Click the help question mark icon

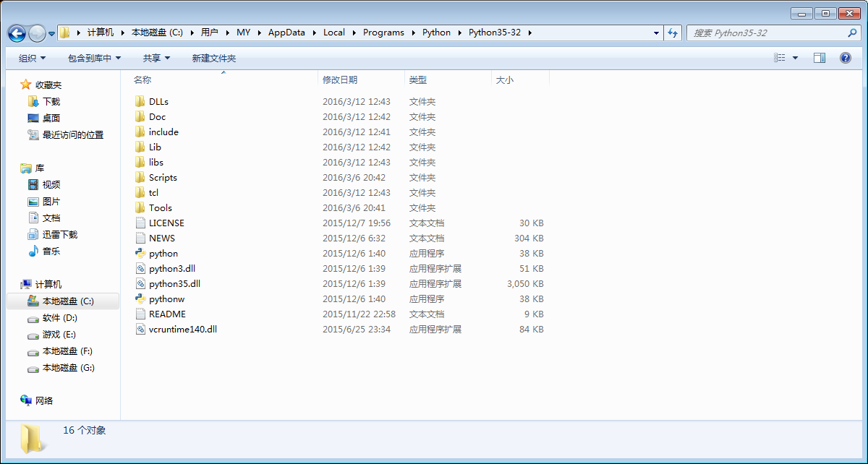(845, 58)
